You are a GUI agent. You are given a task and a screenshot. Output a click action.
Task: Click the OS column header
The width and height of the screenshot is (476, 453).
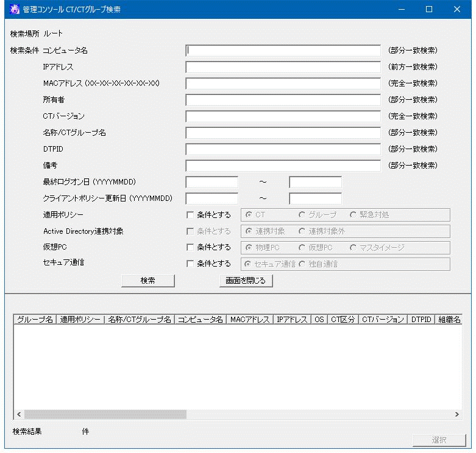point(319,319)
